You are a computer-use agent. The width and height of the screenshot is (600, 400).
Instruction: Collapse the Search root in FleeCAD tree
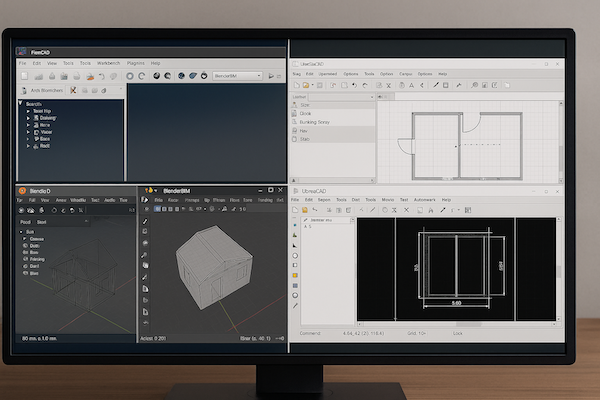[21, 103]
